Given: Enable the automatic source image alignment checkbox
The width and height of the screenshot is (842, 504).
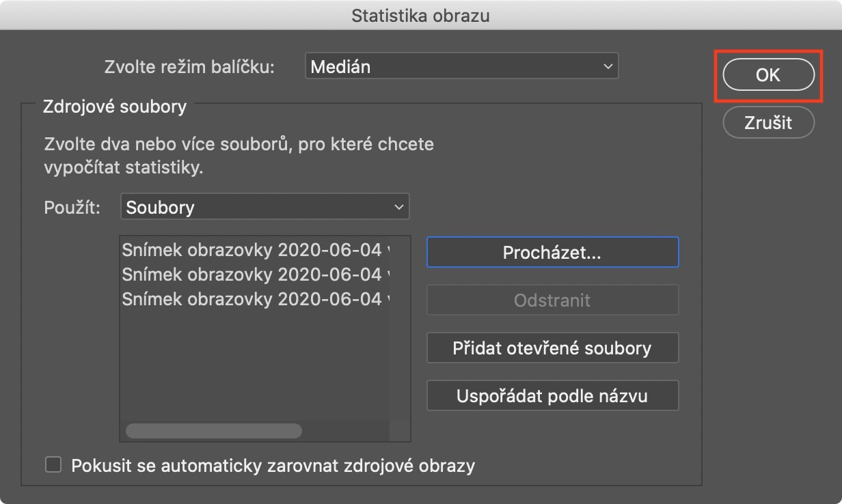Looking at the screenshot, I should coord(53,466).
